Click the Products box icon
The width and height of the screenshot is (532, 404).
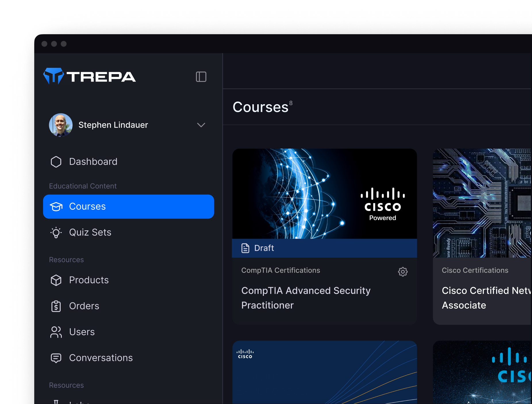(56, 280)
